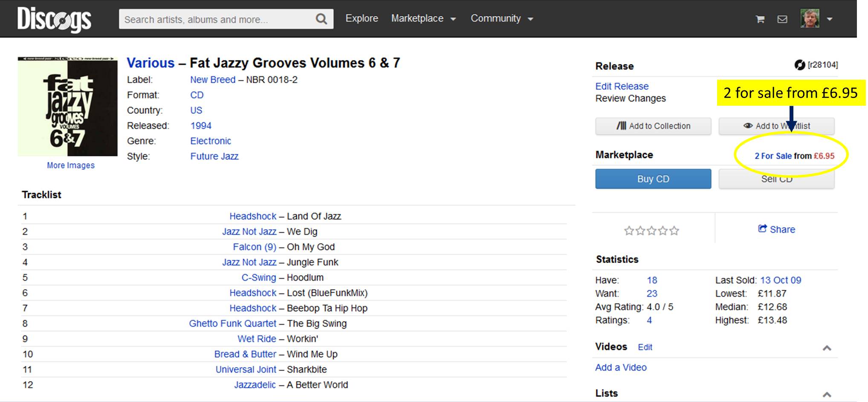The width and height of the screenshot is (868, 402).
Task: Click the user profile avatar
Action: point(810,19)
